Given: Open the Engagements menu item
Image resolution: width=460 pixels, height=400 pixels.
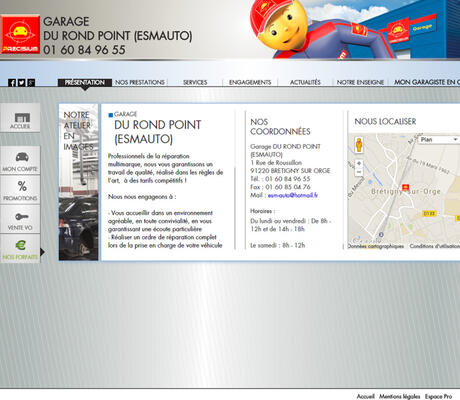Looking at the screenshot, I should pyautogui.click(x=250, y=82).
